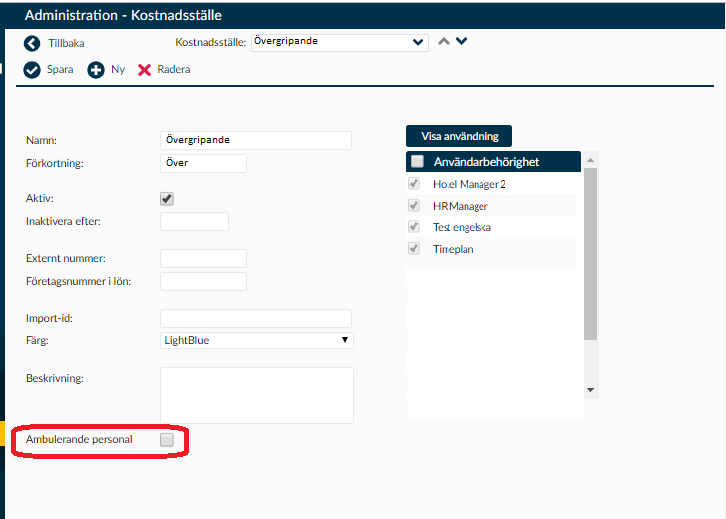Go to previous Kostnadsställe with up chevron
This screenshot has height=519, width=726.
(x=444, y=41)
